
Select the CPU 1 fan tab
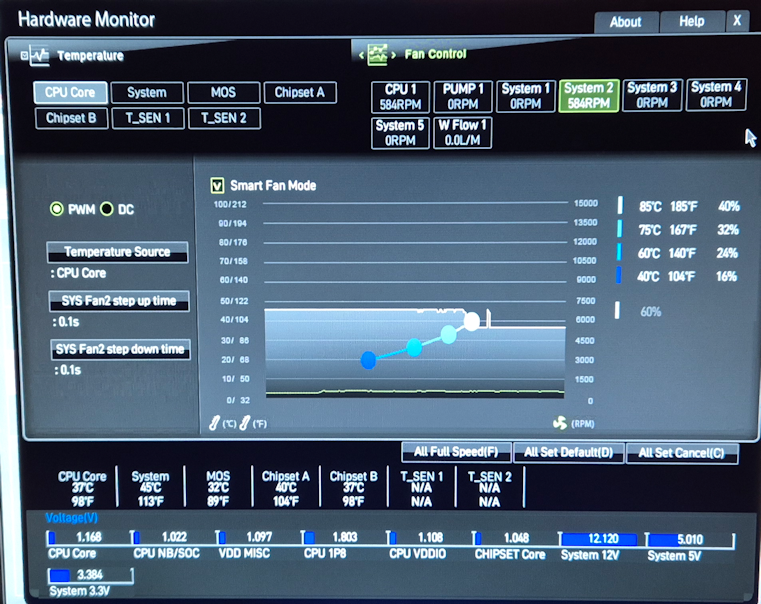pos(400,97)
